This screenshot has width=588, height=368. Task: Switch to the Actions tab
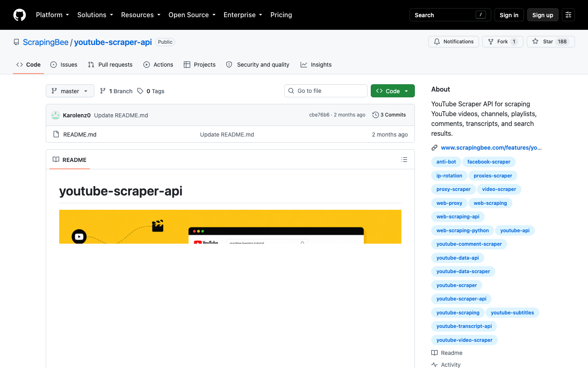158,65
